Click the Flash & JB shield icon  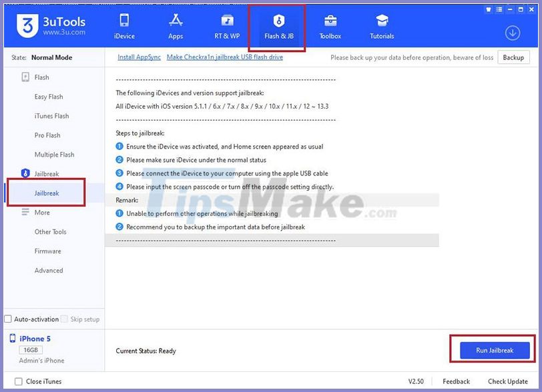click(278, 21)
